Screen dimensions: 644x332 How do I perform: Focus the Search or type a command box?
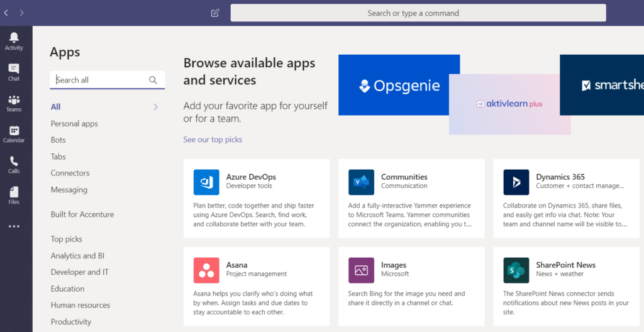coord(418,13)
